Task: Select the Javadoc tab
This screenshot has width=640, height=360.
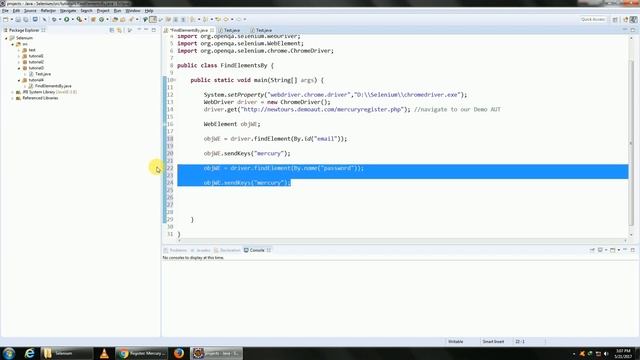Action: coord(200,250)
